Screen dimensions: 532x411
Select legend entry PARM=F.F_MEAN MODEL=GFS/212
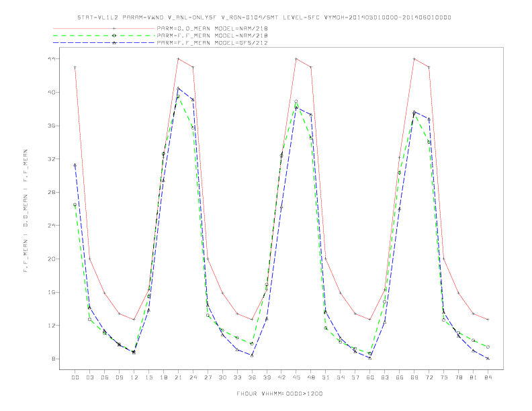click(212, 43)
